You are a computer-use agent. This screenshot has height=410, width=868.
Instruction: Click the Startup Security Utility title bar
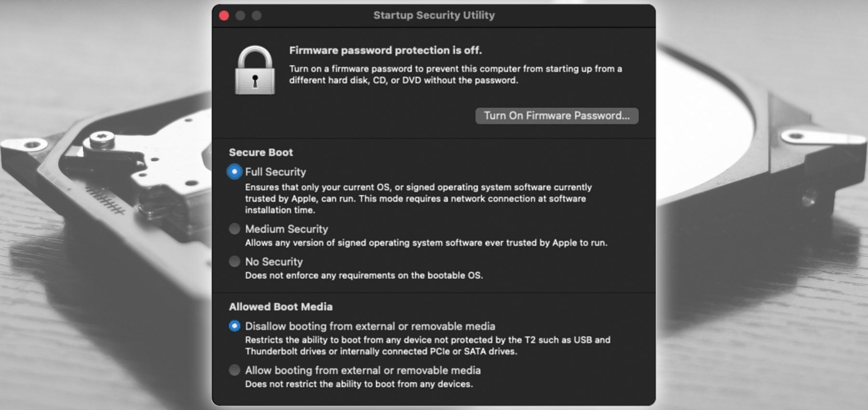[434, 15]
